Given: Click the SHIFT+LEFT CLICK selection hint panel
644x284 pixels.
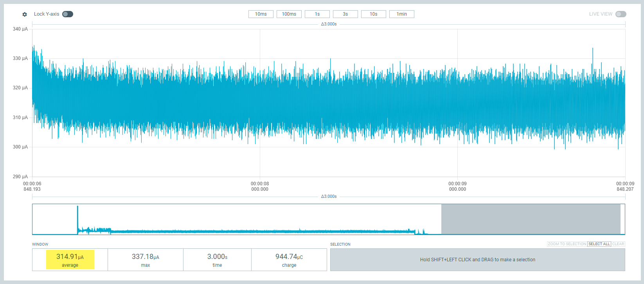Looking at the screenshot, I should point(477,260).
